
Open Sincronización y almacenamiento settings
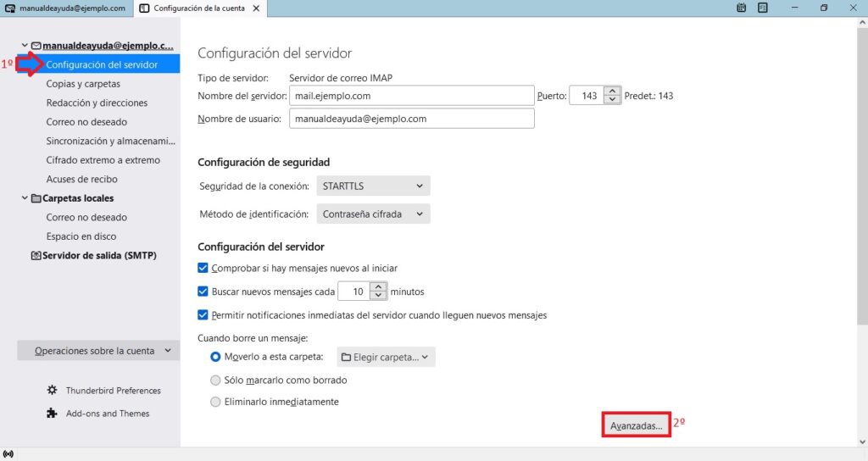coord(111,142)
